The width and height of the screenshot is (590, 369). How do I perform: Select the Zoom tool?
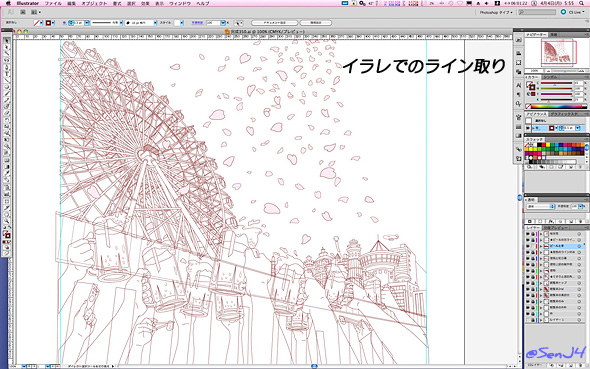(x=6, y=221)
